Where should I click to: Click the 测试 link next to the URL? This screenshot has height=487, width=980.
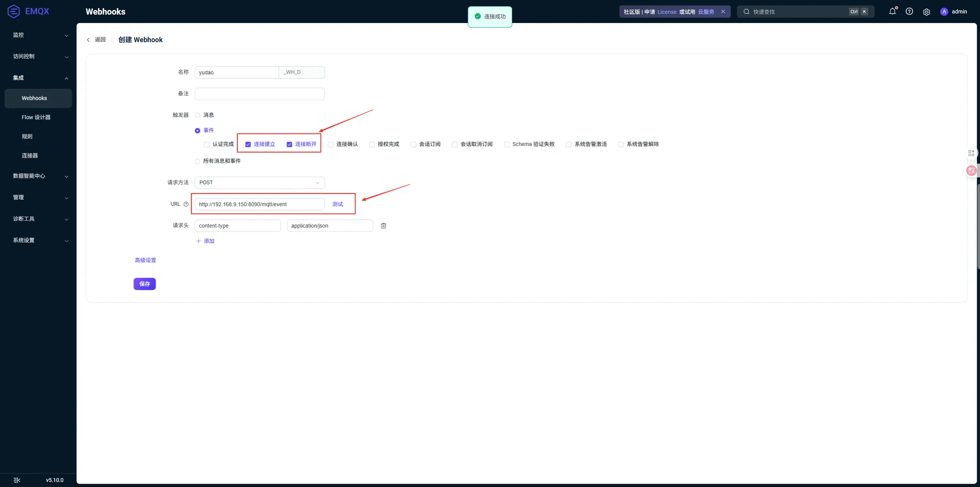338,204
